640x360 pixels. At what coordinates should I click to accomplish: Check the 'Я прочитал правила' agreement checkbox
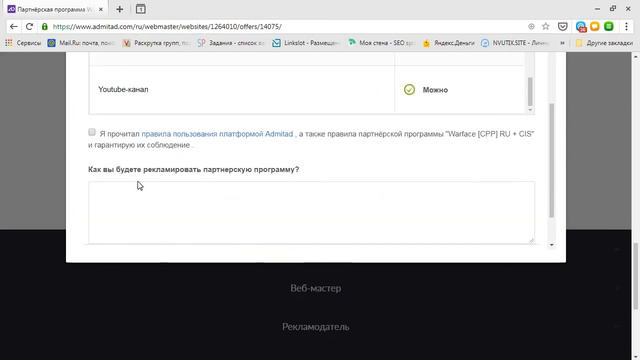[x=92, y=132]
